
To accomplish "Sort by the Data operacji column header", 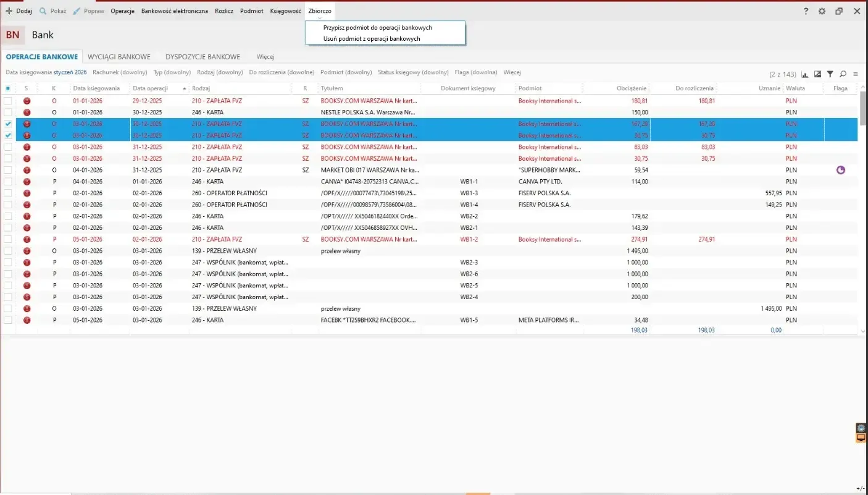I will click(151, 88).
